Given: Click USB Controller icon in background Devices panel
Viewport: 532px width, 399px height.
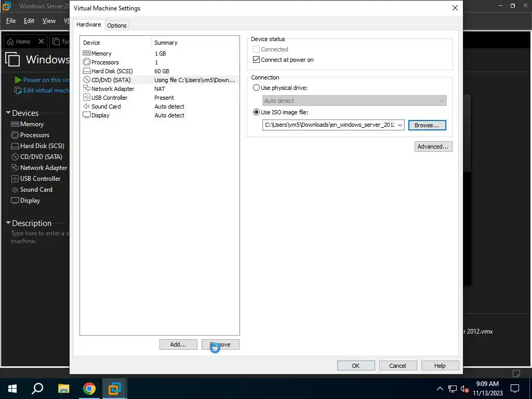Looking at the screenshot, I should (15, 179).
